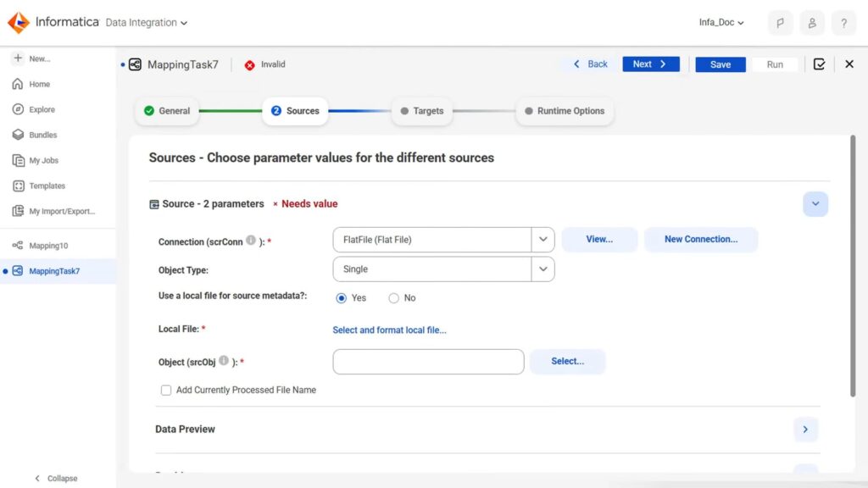
Task: Open the Data Integration service dropdown
Action: [x=147, y=23]
